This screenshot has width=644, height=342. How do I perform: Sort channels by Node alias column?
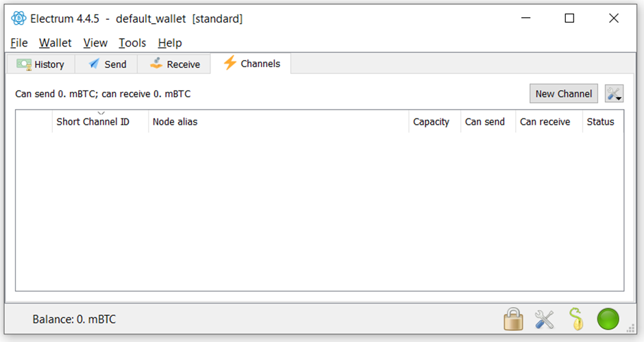(278, 122)
